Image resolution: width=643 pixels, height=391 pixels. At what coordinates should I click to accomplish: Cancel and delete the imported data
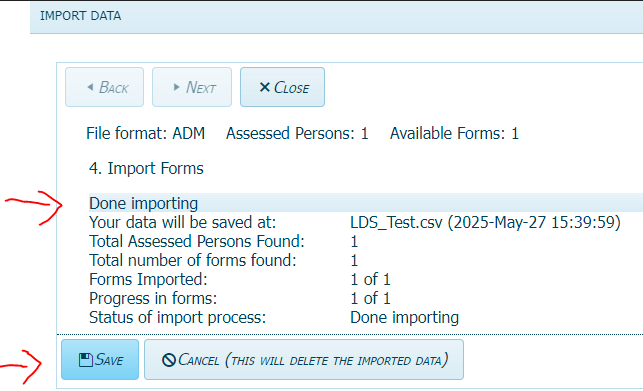coord(304,359)
